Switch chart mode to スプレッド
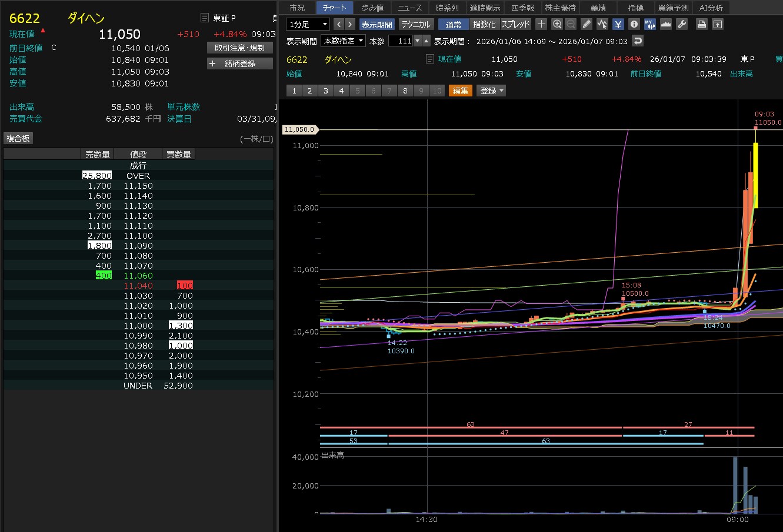This screenshot has height=532, width=783. pos(515,24)
